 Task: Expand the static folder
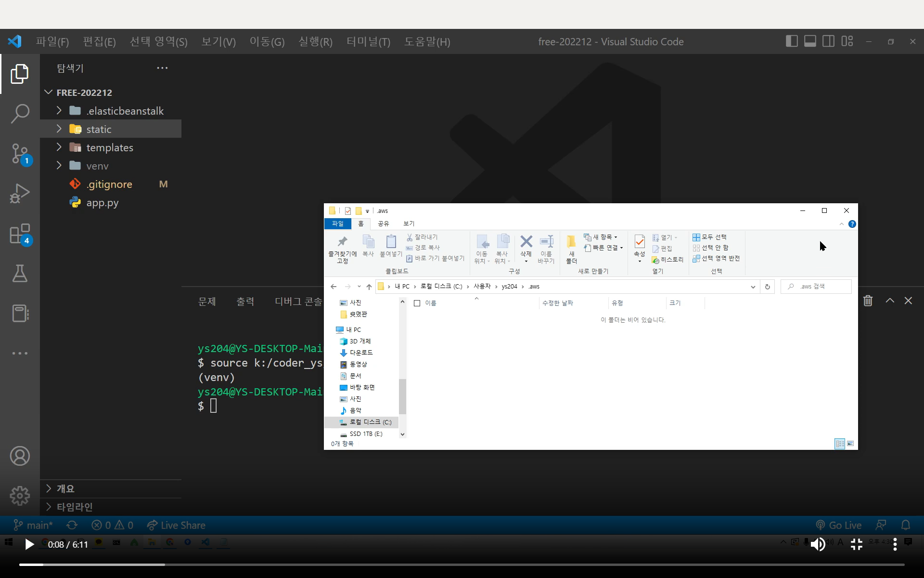(59, 129)
